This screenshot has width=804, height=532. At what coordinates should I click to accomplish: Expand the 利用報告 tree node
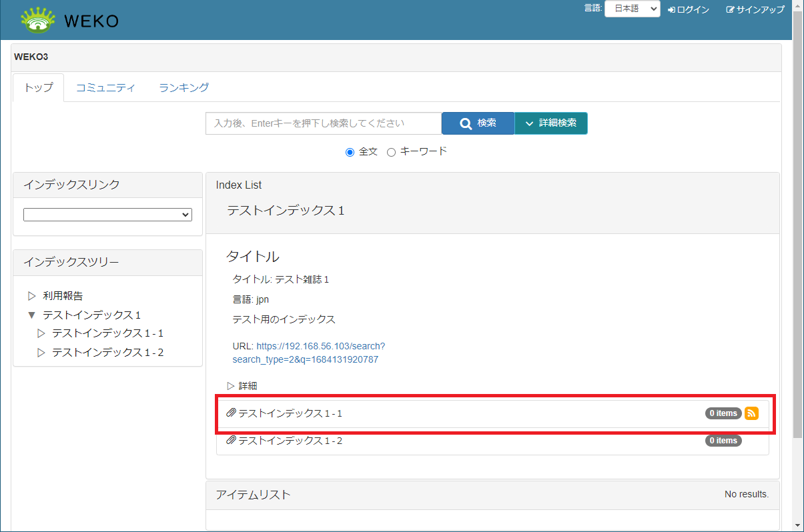click(x=31, y=296)
